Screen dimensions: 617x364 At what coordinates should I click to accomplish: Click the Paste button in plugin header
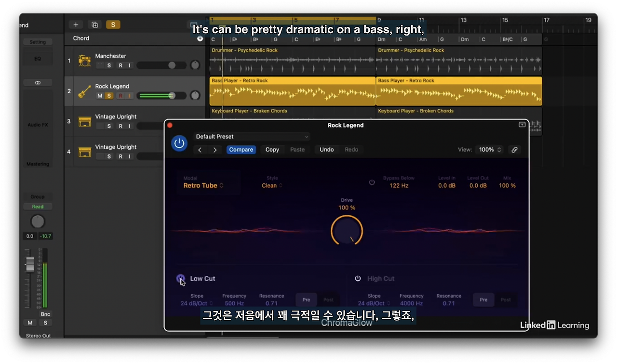click(x=297, y=150)
